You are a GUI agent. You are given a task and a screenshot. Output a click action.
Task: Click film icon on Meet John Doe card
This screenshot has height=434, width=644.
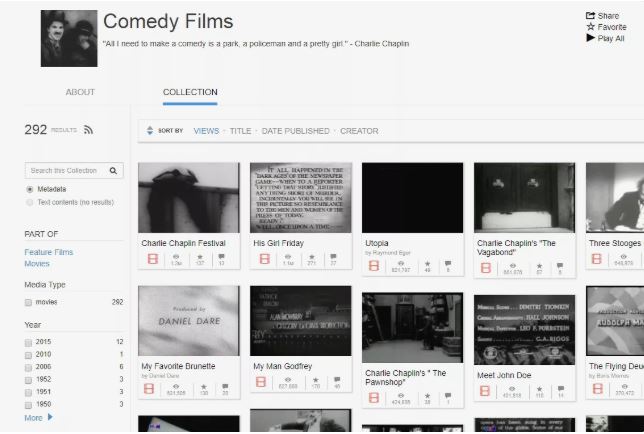click(x=485, y=391)
